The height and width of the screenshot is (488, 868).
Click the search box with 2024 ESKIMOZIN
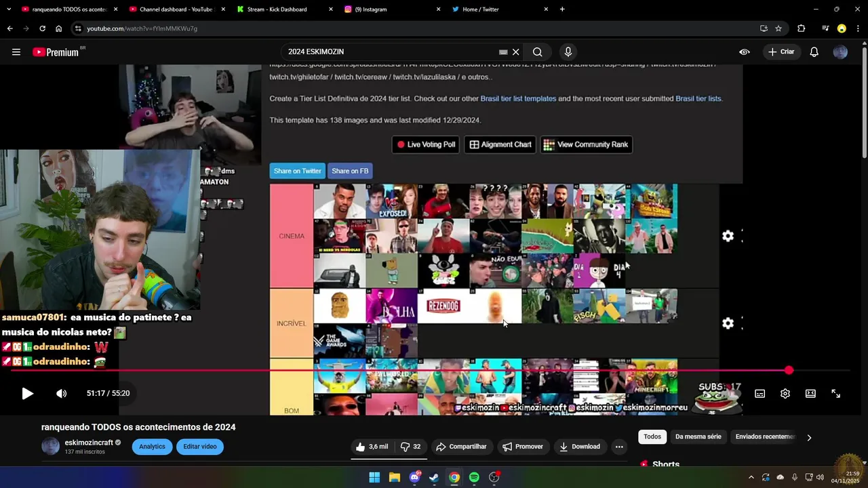click(x=393, y=52)
